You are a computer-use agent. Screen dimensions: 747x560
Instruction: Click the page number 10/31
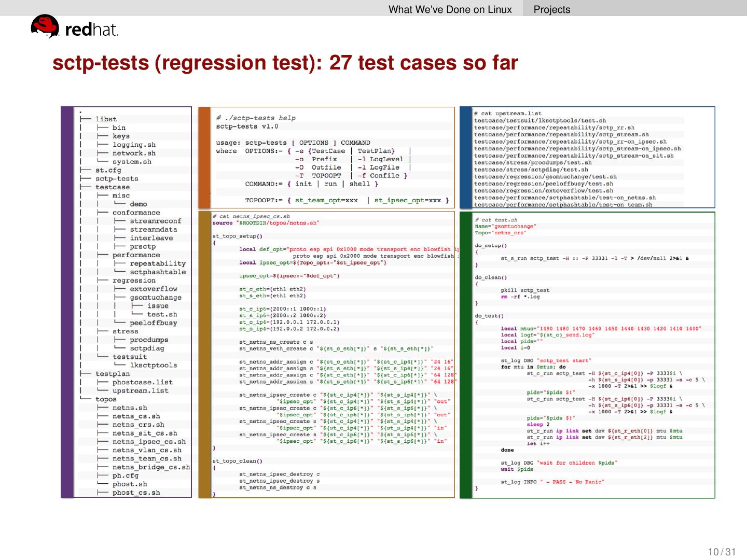[722, 552]
